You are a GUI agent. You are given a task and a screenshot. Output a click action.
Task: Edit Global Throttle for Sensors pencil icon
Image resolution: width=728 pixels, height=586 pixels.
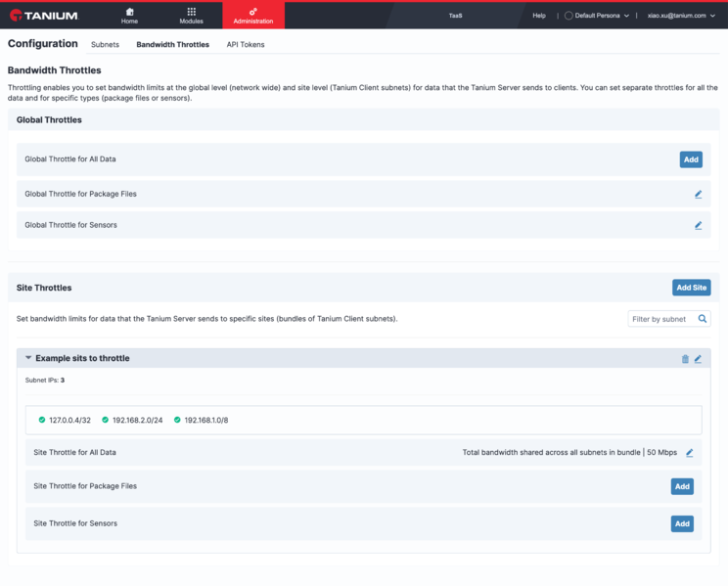(698, 225)
